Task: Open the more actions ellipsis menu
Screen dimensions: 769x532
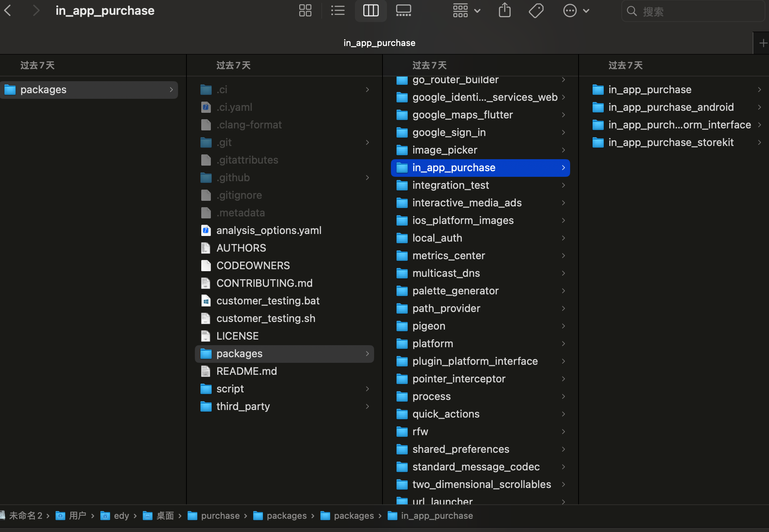Action: tap(576, 11)
